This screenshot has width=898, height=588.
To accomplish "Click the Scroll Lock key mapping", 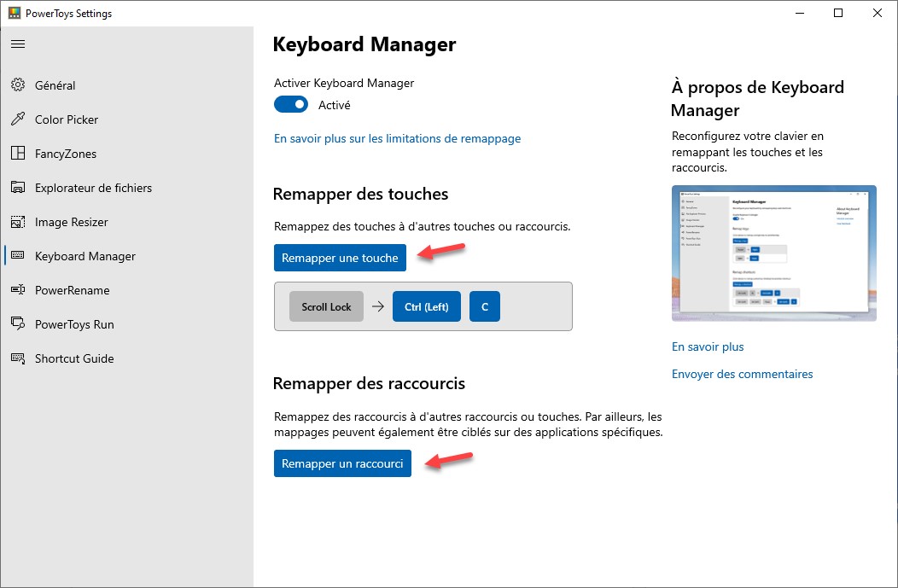I will (326, 306).
